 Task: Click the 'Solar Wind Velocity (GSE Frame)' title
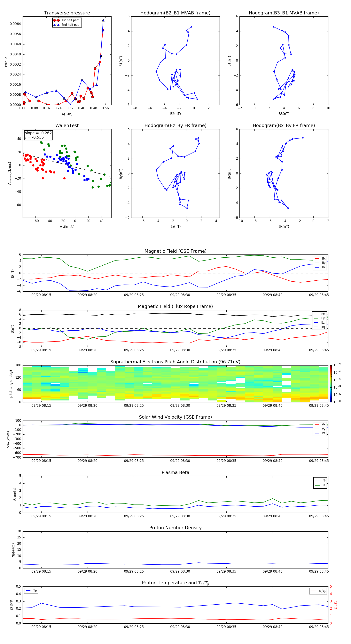[175, 417]
